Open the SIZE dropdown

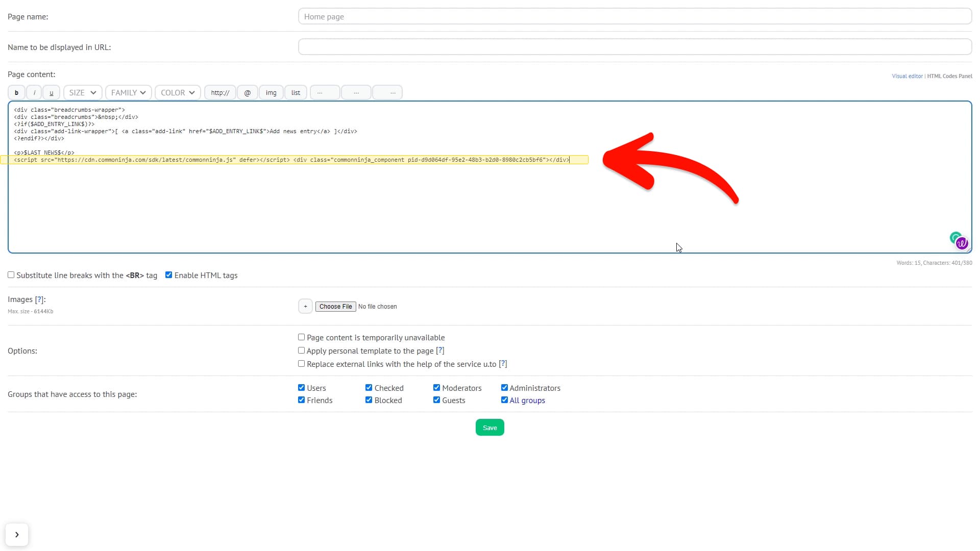point(83,93)
